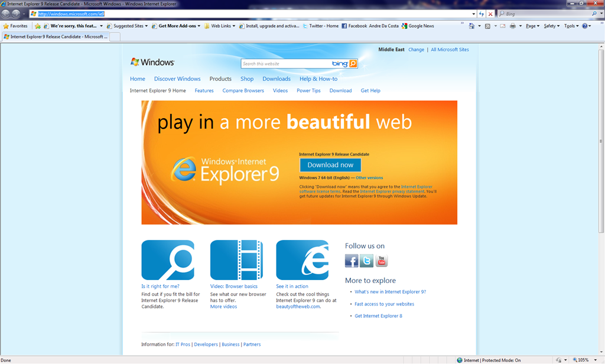Click the Add to Favorites Bar icon
The image size is (605, 364).
coord(37,26)
